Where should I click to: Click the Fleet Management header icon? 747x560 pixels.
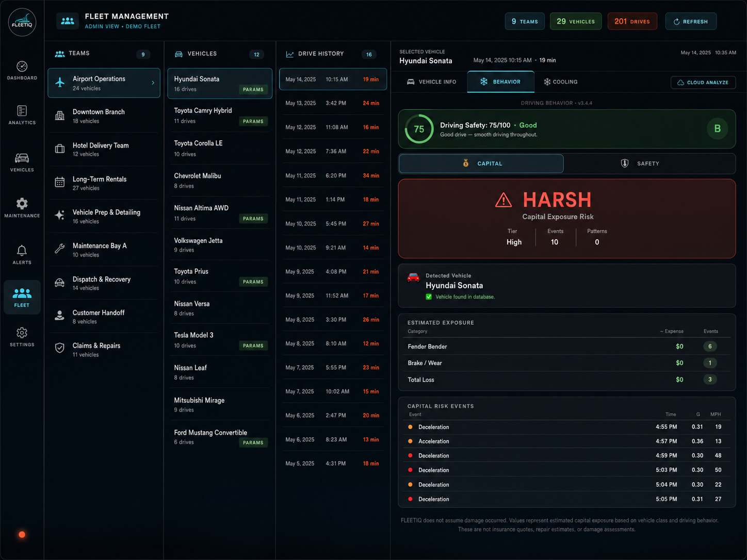(68, 21)
